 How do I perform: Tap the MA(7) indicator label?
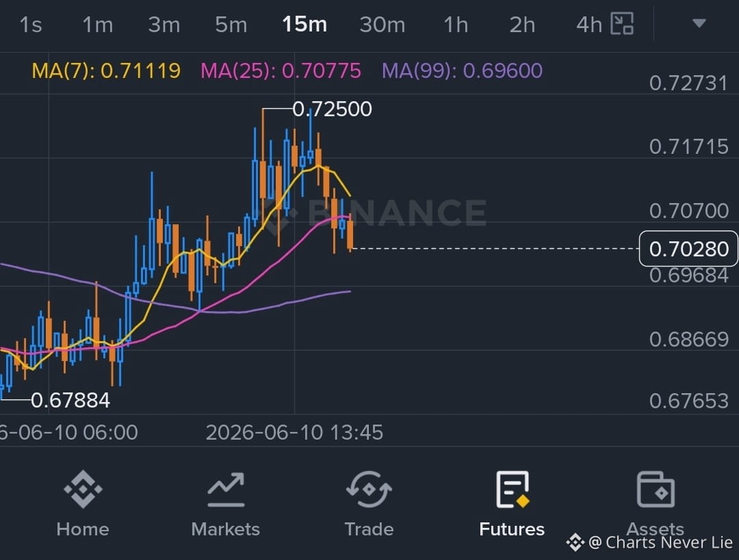point(106,70)
